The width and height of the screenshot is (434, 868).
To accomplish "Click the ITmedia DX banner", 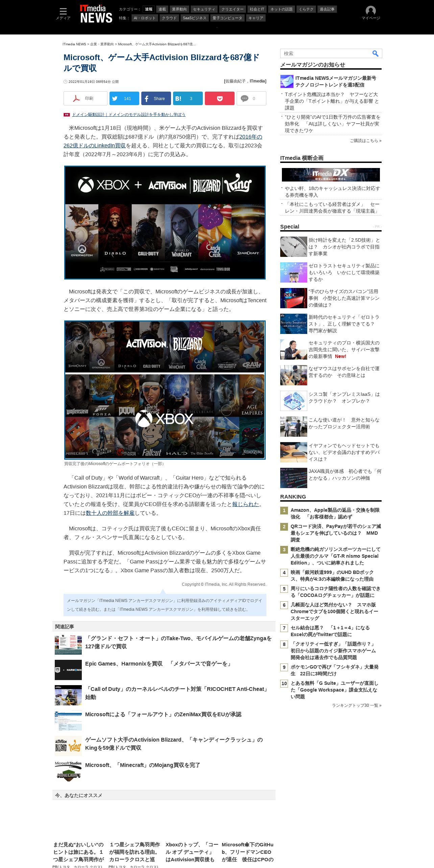I will (x=331, y=175).
